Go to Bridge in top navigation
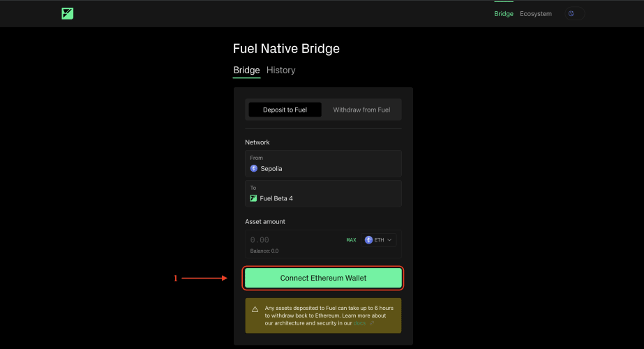The height and width of the screenshot is (349, 644). (504, 14)
